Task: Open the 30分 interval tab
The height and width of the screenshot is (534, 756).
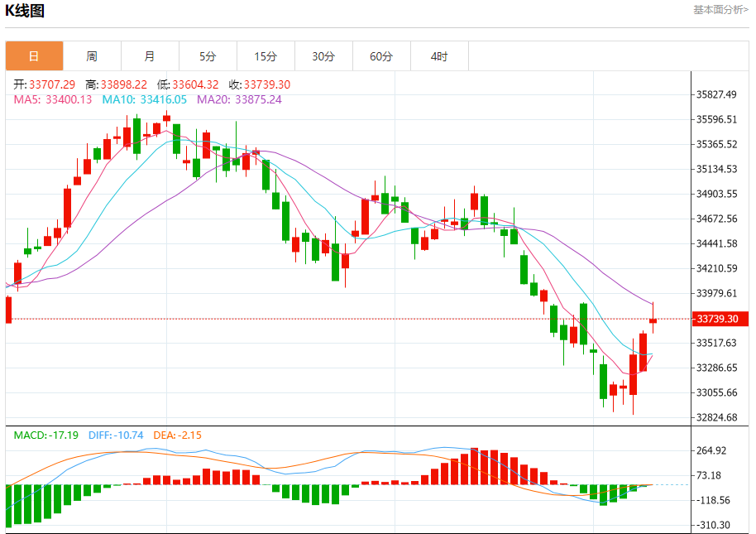Action: [323, 56]
